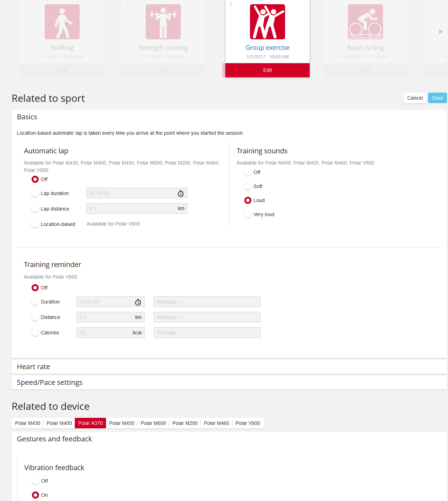Select the Walking sport icon
This screenshot has height=501, width=448.
[62, 22]
